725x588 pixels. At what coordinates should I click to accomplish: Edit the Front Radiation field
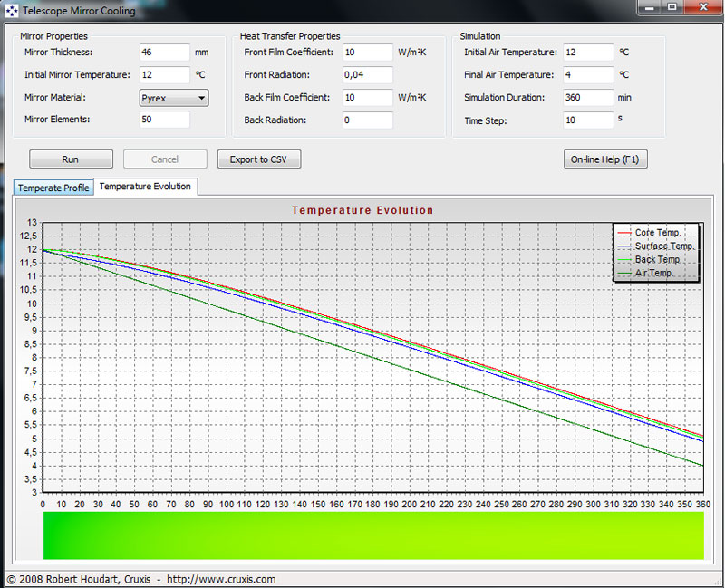pyautogui.click(x=368, y=75)
